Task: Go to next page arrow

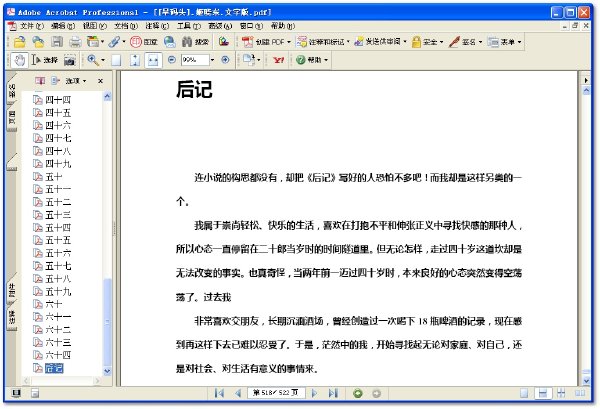Action: (x=315, y=393)
